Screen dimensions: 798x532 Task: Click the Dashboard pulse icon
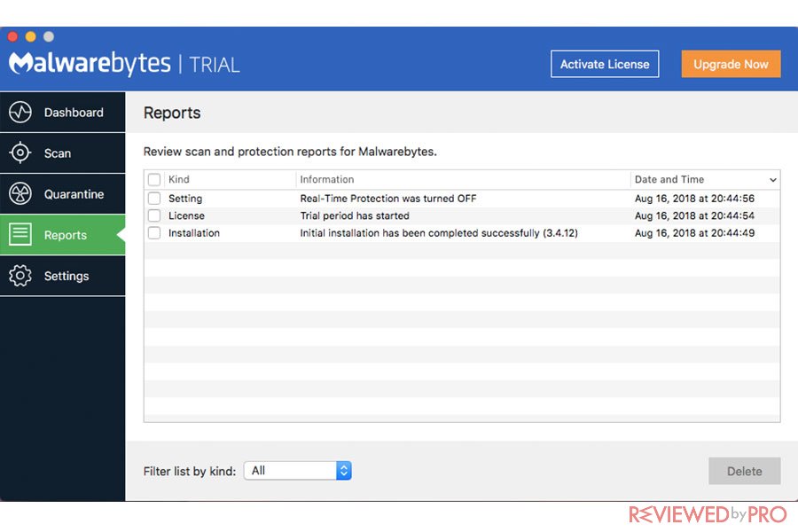click(20, 113)
